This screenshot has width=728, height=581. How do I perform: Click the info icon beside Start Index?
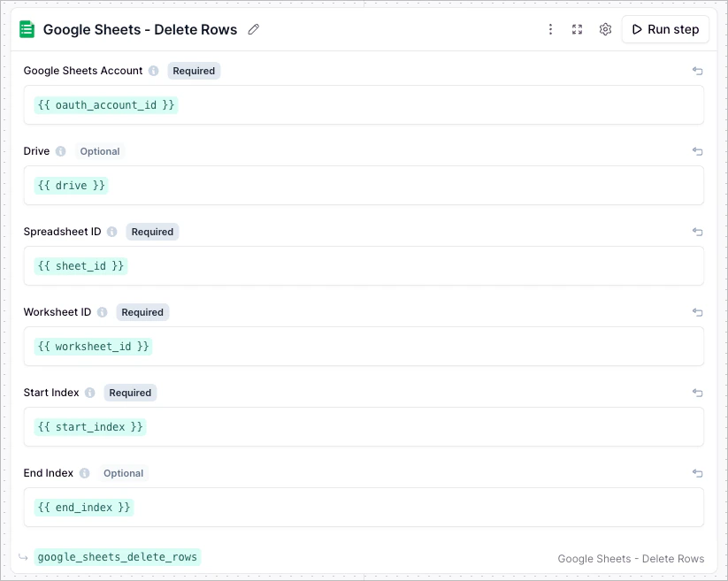pos(91,393)
